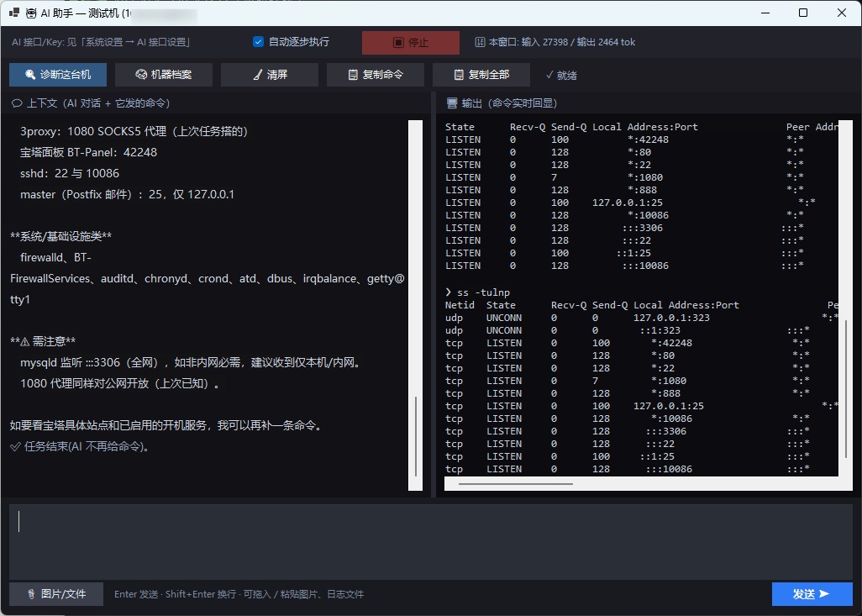Image resolution: width=862 pixels, height=616 pixels.
Task: Minimize the AI 助手 window
Action: point(765,13)
